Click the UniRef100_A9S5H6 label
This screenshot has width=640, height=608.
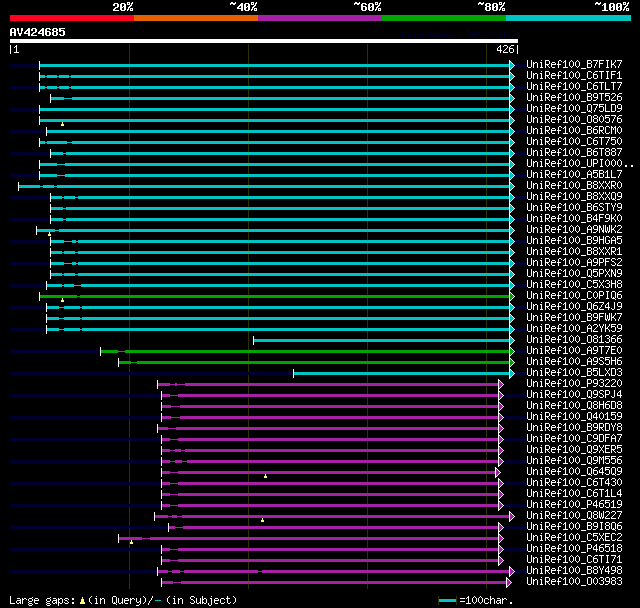[x=574, y=362]
